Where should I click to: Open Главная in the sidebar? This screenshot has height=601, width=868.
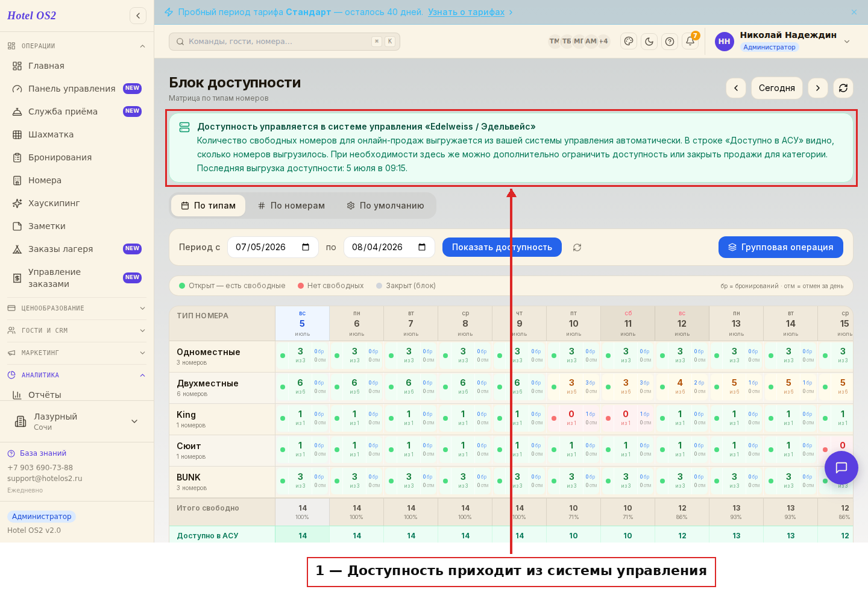pos(77,66)
